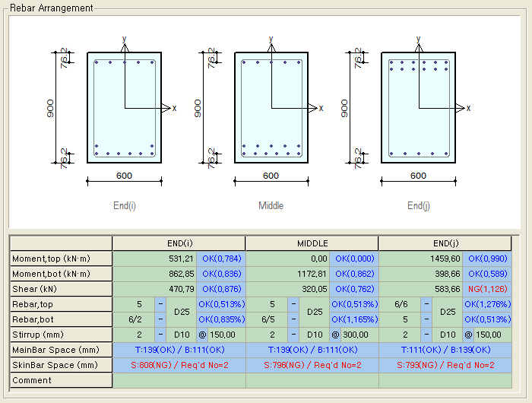The height and width of the screenshot is (403, 532).
Task: Select bottom moment value 862,85
Action: 155,274
